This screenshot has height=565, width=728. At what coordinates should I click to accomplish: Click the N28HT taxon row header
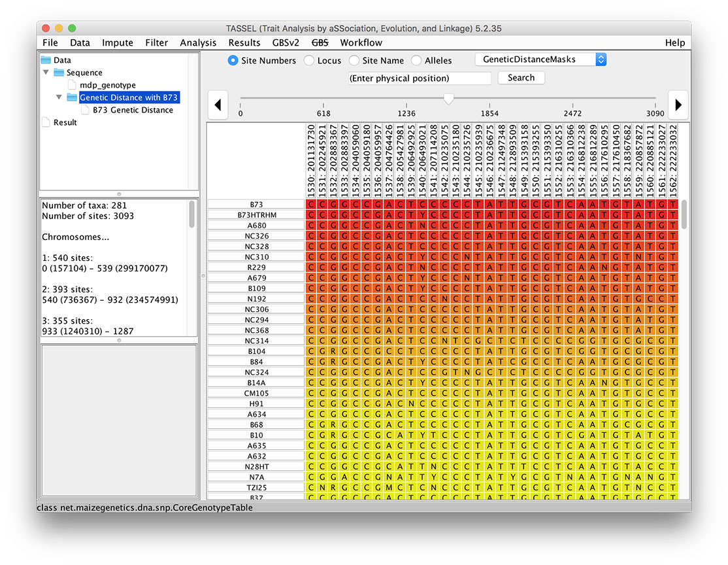(x=256, y=466)
